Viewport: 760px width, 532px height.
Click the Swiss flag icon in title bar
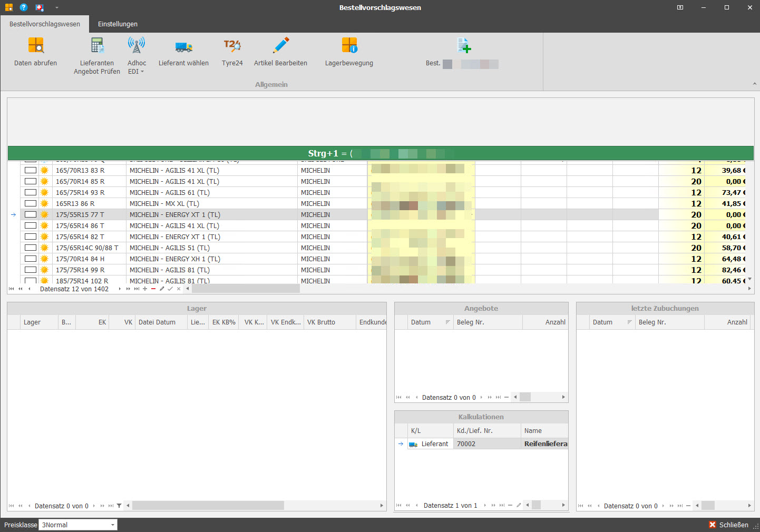coord(40,7)
